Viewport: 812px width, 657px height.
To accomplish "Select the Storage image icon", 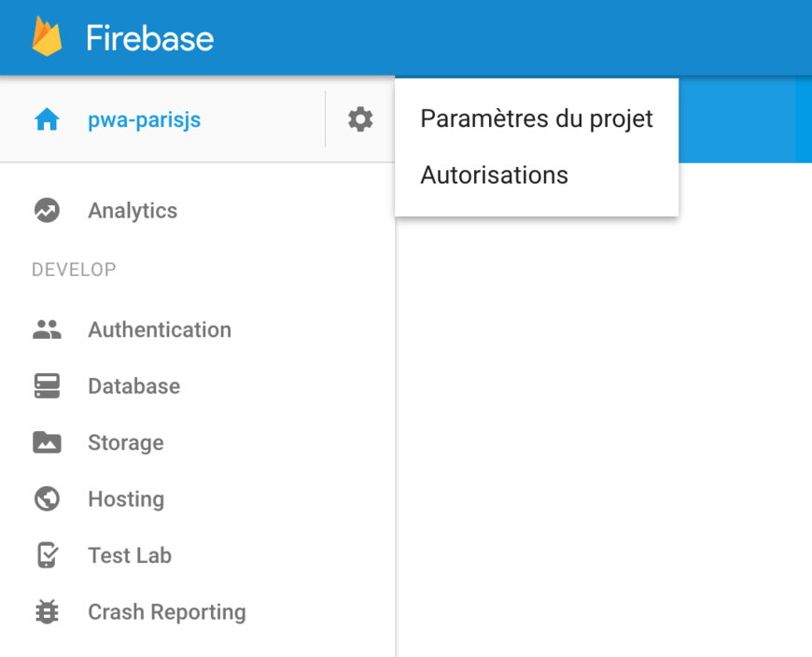I will click(47, 442).
